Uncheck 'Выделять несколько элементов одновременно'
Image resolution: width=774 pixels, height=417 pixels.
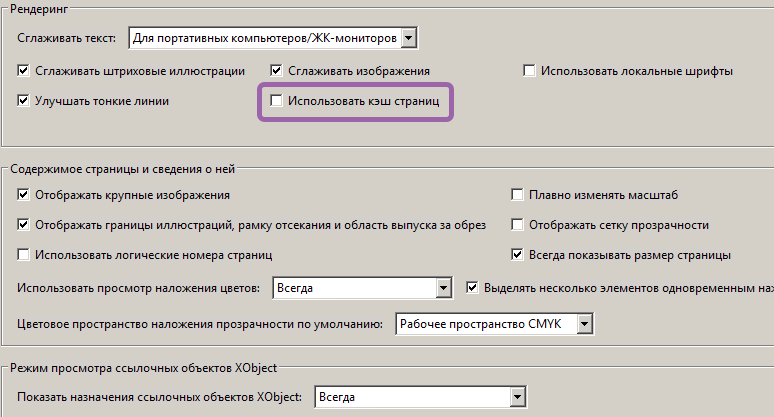click(x=474, y=289)
